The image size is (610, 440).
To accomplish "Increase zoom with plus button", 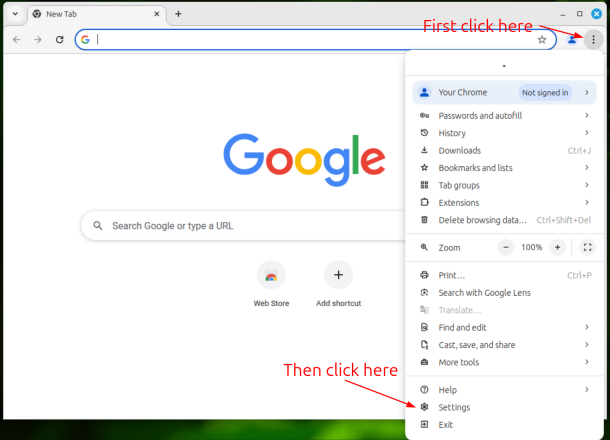I will click(x=557, y=247).
